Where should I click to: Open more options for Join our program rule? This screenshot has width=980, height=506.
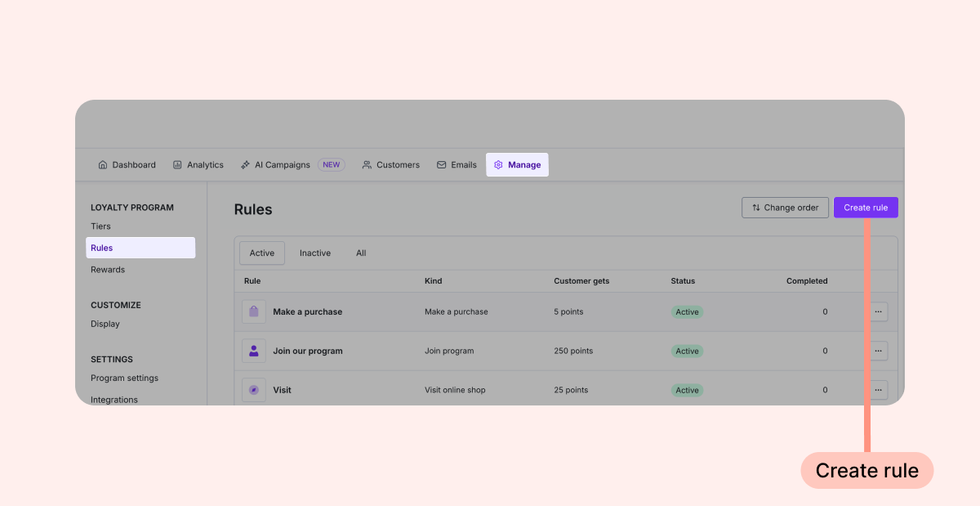coord(878,351)
